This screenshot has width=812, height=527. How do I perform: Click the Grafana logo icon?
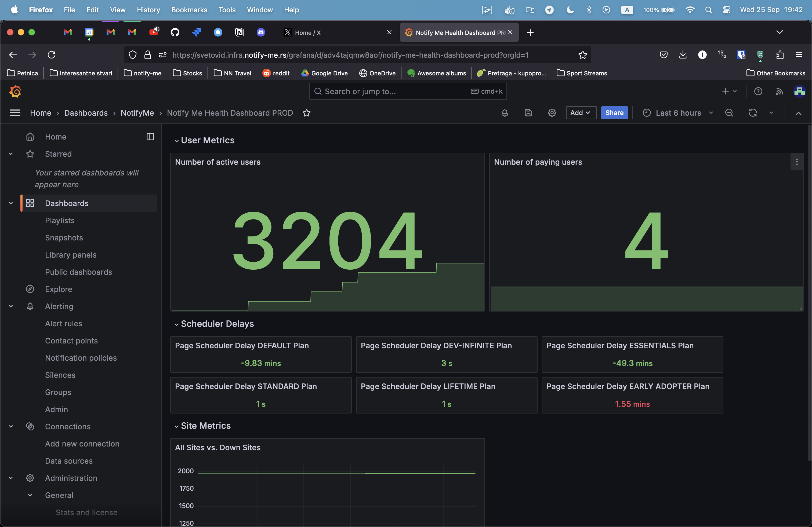pyautogui.click(x=15, y=91)
